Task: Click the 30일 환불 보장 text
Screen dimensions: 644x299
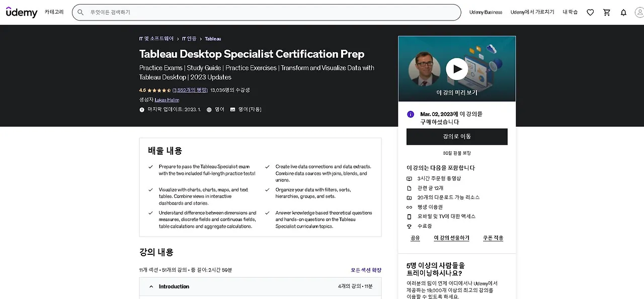Action: pyautogui.click(x=457, y=153)
